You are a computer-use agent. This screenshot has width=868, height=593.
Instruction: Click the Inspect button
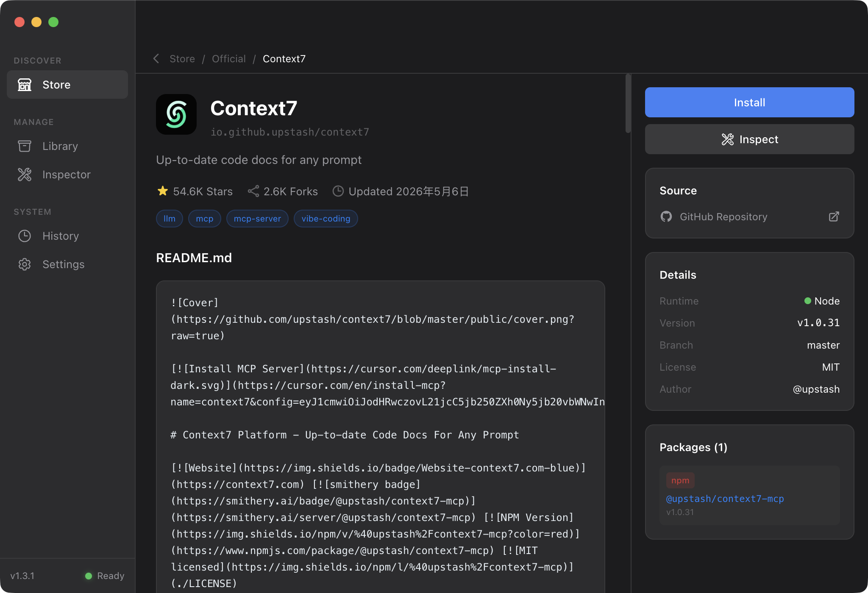click(x=749, y=139)
